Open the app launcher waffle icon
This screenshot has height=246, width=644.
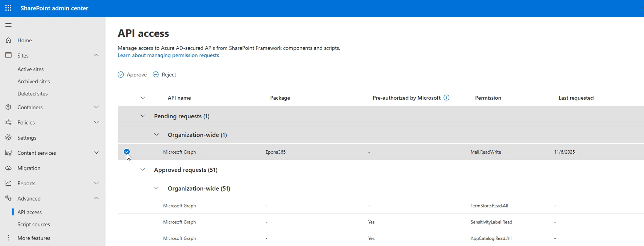[x=8, y=8]
